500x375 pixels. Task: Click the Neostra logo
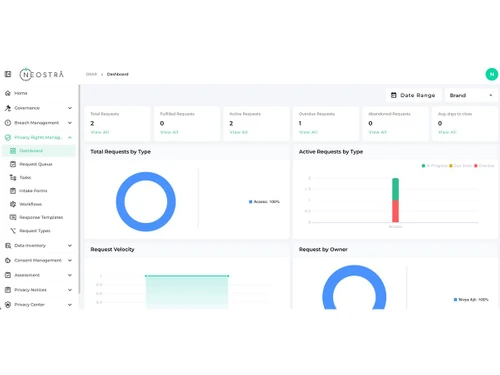(42, 74)
